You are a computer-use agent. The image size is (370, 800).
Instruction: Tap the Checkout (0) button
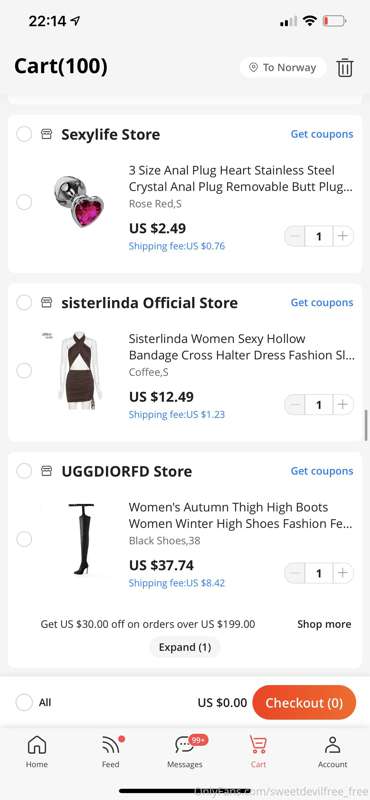(304, 703)
